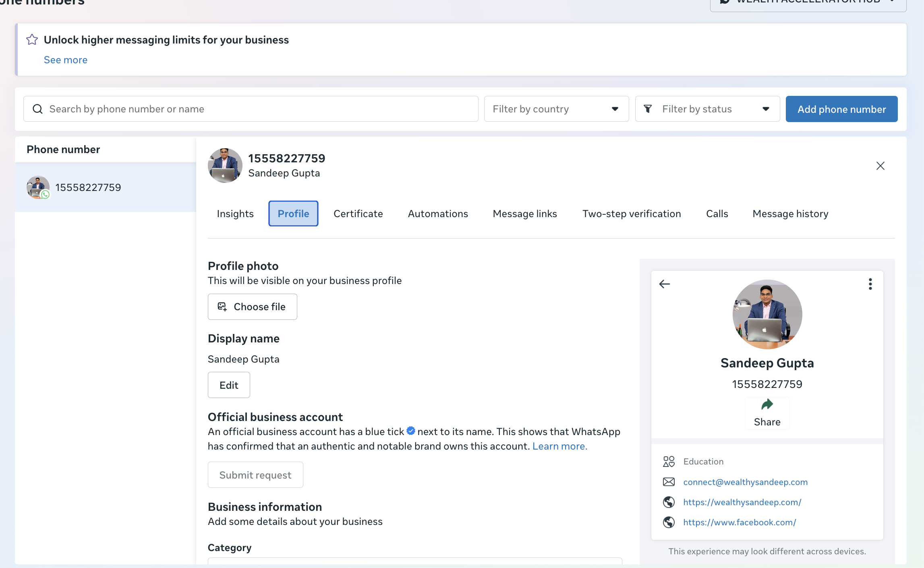Click the back arrow in the profile preview
Viewport: 924px width, 568px height.
click(x=665, y=284)
